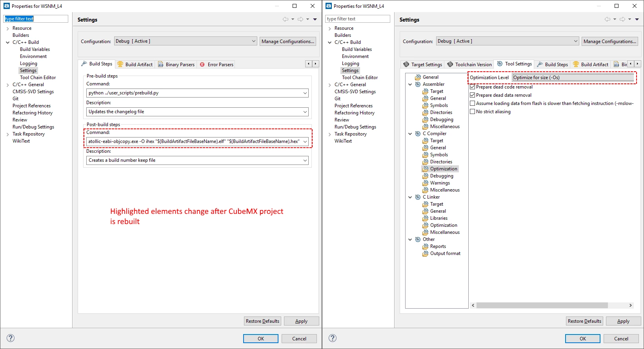Screen dimensions: 644x349
Task: Switch to Build Artifact tab in left window
Action: [x=135, y=64]
